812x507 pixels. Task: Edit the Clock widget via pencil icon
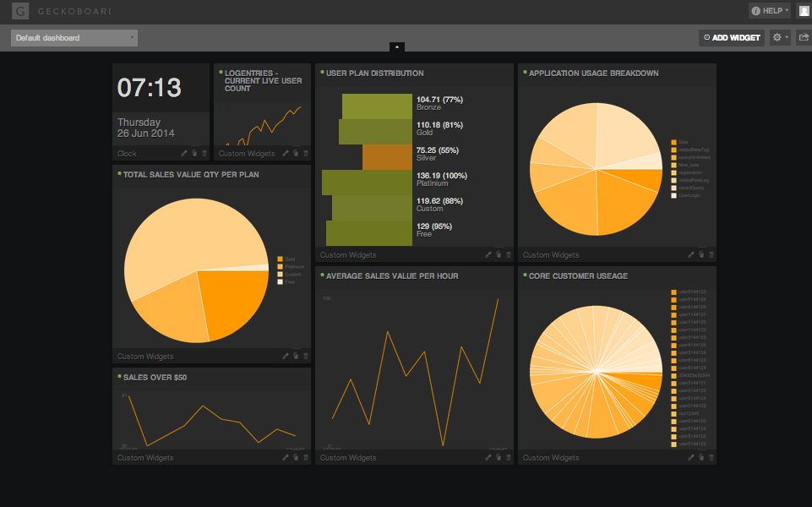pos(184,154)
